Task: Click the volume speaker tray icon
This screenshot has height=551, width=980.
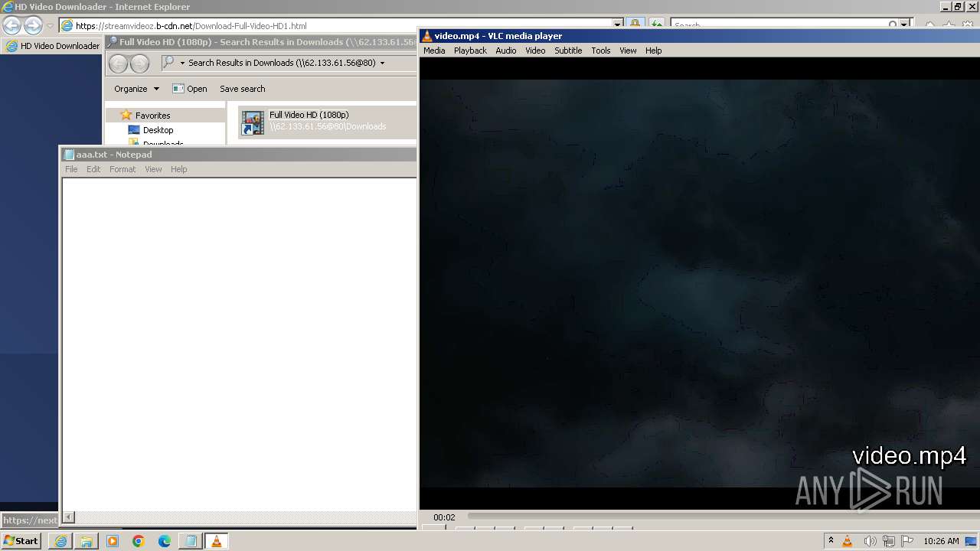Action: click(870, 541)
